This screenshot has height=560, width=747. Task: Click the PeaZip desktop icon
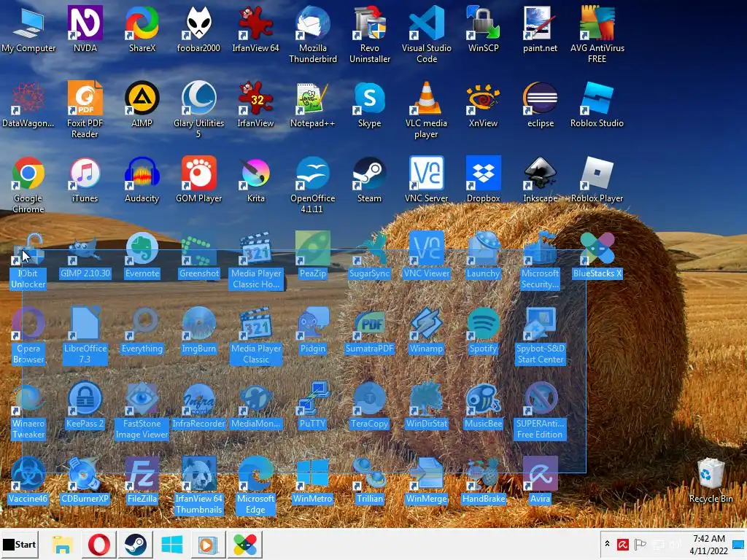tap(312, 254)
